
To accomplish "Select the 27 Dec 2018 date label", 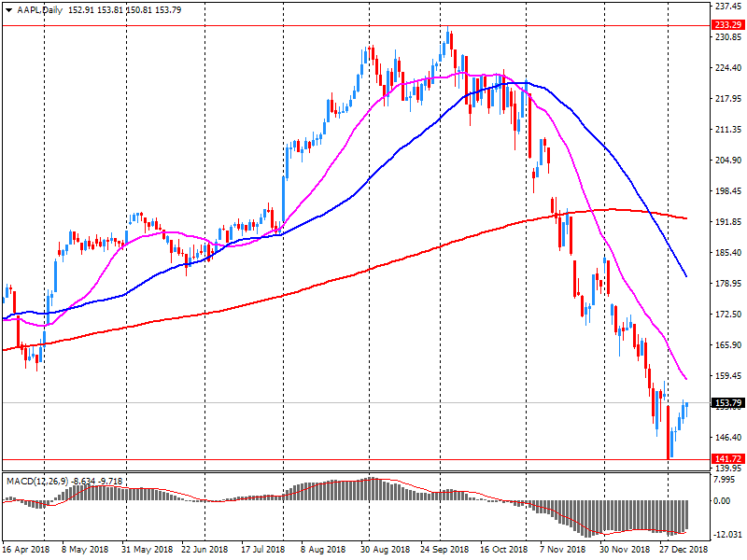I will [684, 550].
